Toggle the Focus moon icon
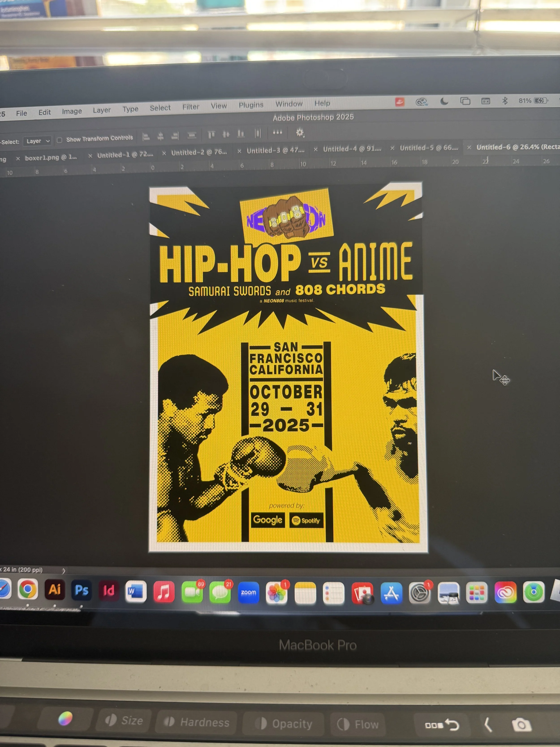The image size is (560, 747). tap(444, 101)
